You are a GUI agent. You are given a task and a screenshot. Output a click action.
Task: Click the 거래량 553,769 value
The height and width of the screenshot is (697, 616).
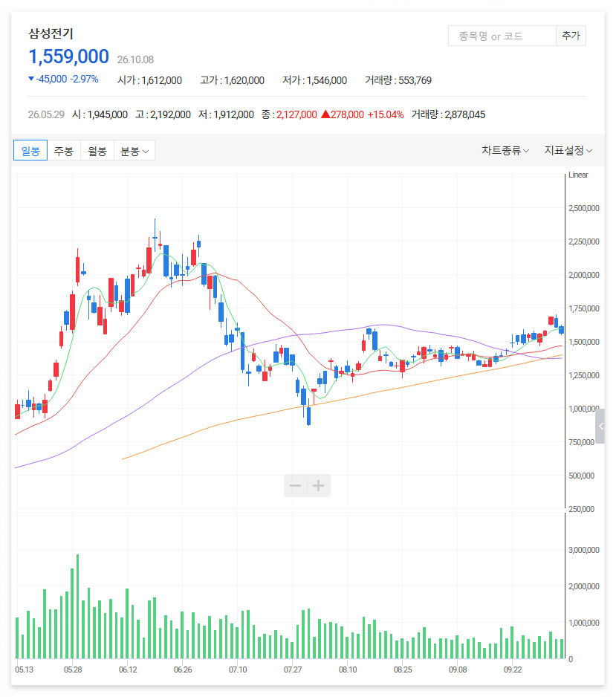[398, 80]
